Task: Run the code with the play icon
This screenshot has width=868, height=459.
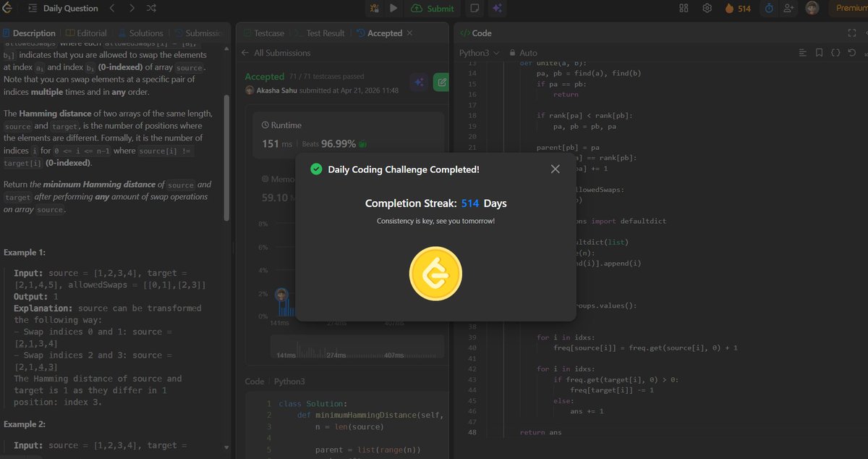Action: tap(393, 9)
